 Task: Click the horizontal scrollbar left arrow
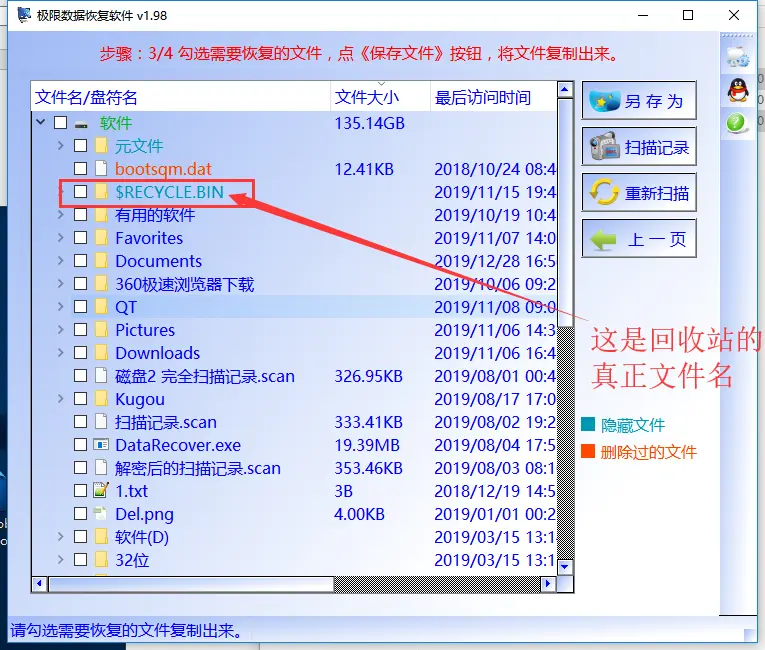click(x=40, y=584)
